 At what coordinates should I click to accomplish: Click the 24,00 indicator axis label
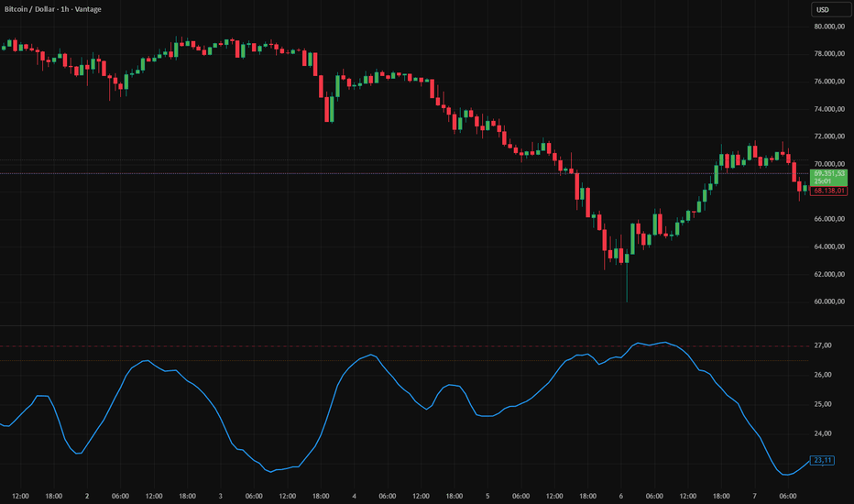tap(823, 433)
